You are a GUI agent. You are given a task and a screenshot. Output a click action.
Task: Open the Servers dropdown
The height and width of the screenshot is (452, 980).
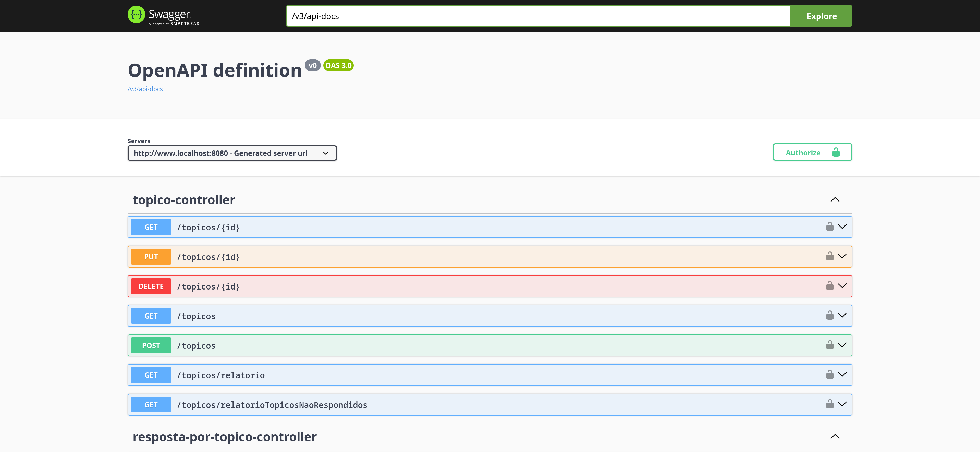tap(232, 153)
